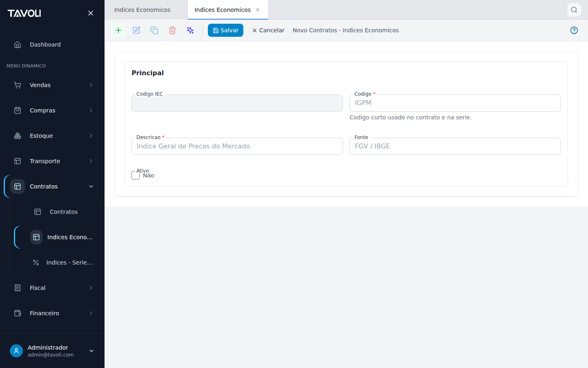Click the duplicate record copy icon
Image resolution: width=588 pixels, height=368 pixels.
pos(154,30)
